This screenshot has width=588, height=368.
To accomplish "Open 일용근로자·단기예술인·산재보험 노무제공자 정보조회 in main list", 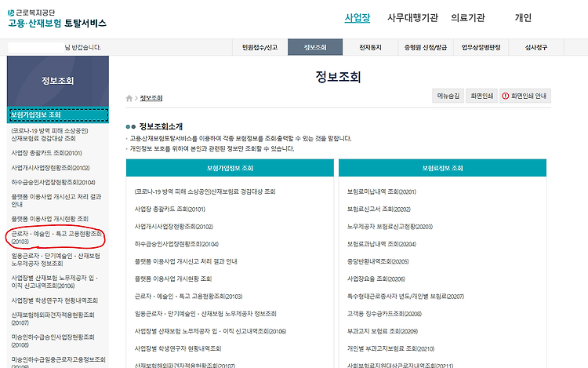I will coord(205,314).
